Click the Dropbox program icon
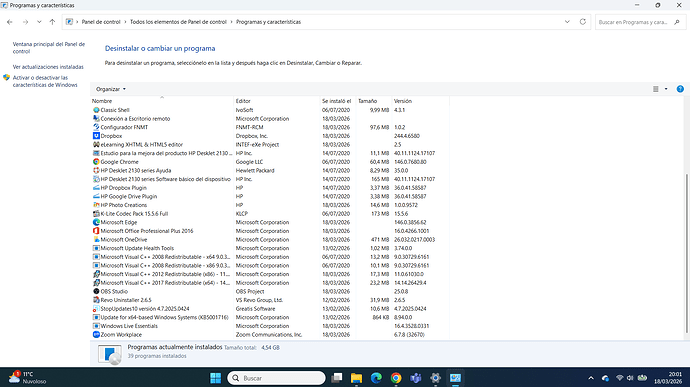Screen dimensions: 690x387 (96, 136)
